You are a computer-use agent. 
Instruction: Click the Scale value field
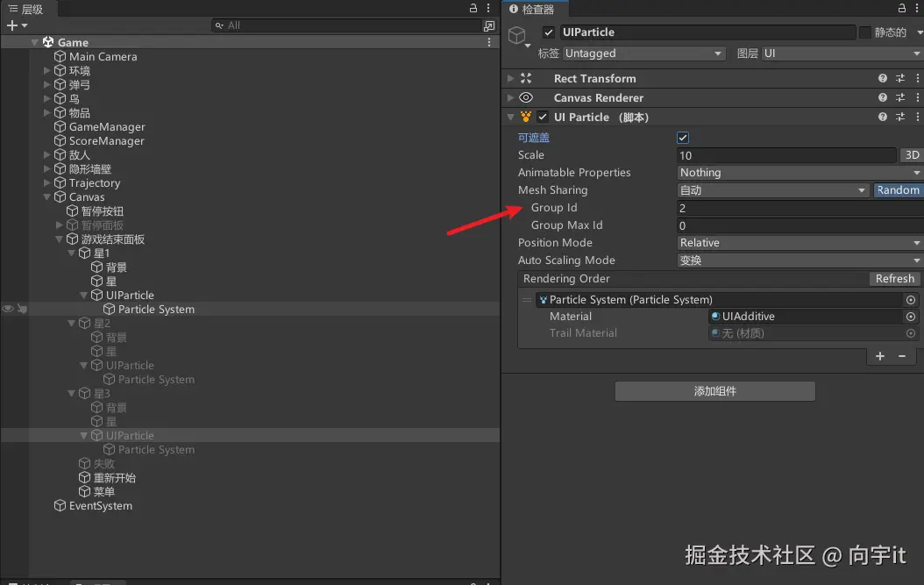(x=786, y=156)
